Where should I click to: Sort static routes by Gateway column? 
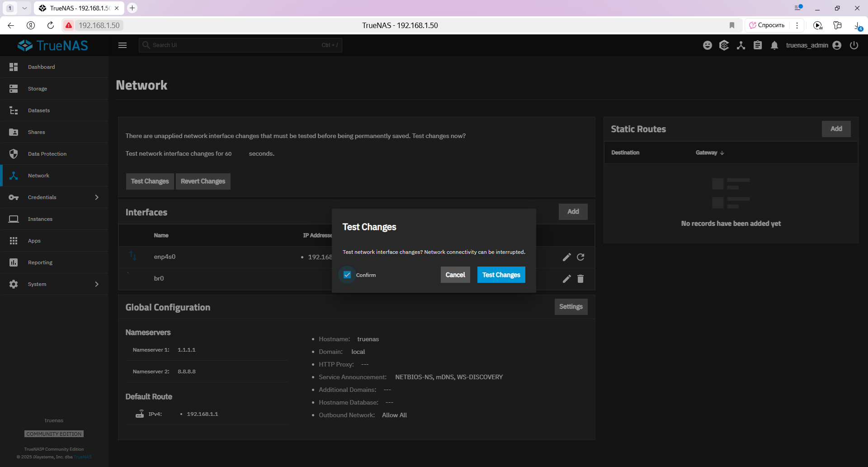pyautogui.click(x=710, y=152)
